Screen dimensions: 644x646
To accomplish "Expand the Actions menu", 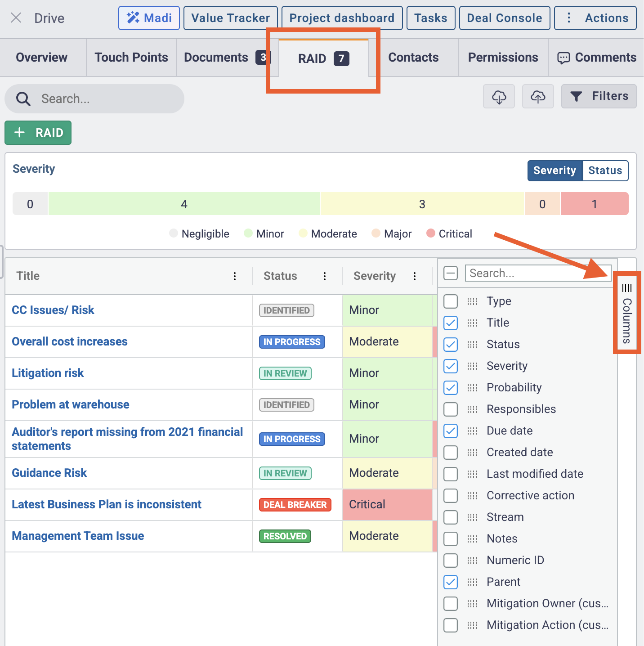I will coord(595,18).
